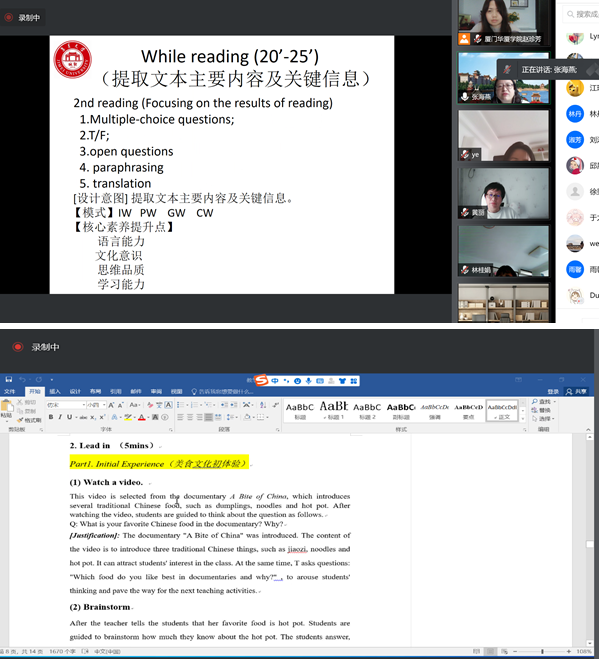Toggle Italic formatting in the ribbon

point(60,417)
